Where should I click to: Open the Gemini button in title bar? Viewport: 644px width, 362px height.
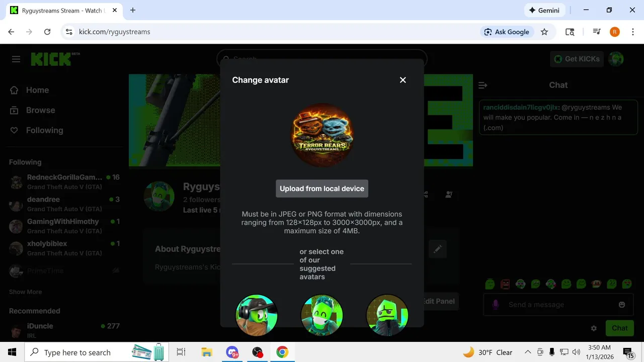click(544, 10)
